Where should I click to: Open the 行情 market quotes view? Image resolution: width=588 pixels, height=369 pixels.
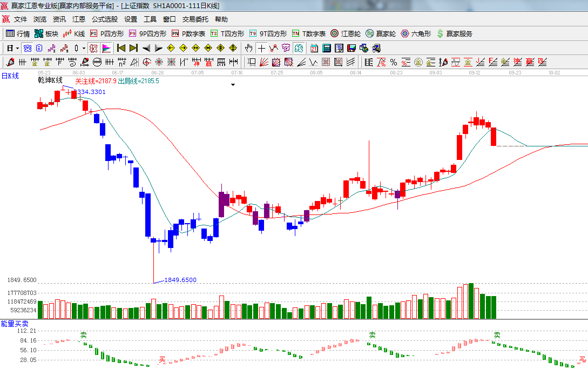[17, 33]
